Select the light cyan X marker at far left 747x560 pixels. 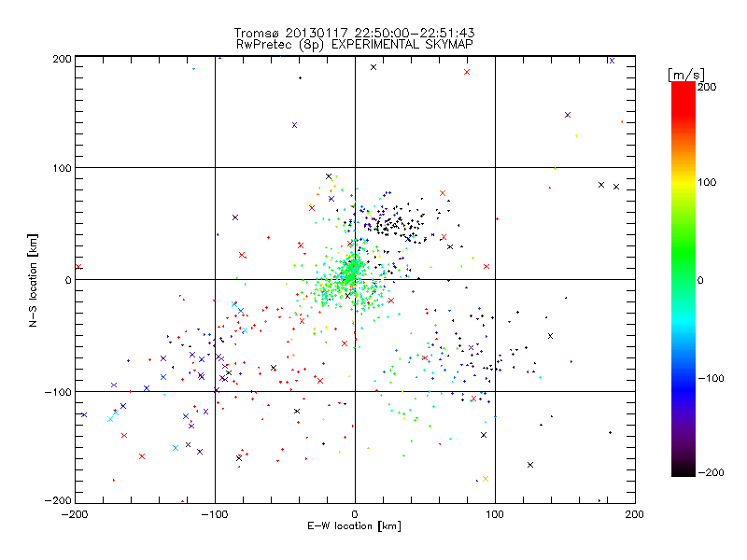(110, 419)
